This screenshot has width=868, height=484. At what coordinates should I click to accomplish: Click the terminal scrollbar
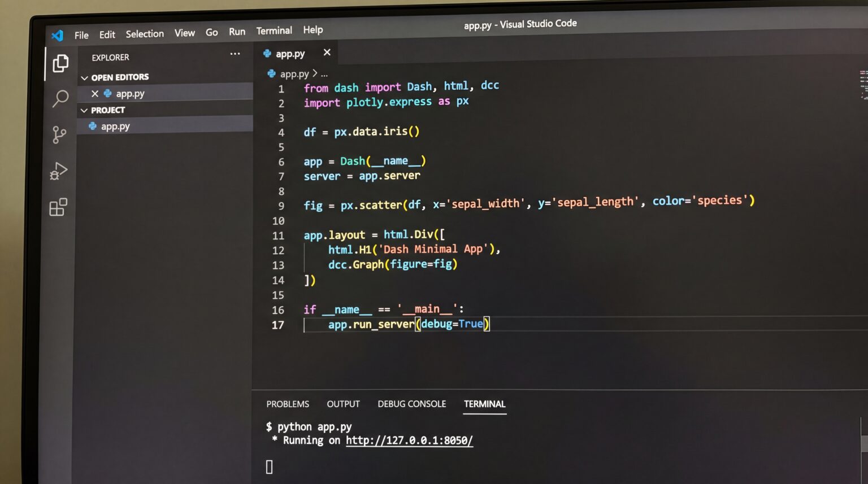(x=864, y=443)
